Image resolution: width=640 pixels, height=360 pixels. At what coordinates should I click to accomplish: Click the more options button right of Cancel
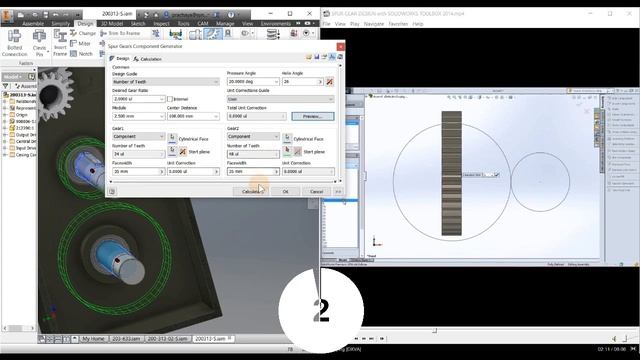[338, 191]
